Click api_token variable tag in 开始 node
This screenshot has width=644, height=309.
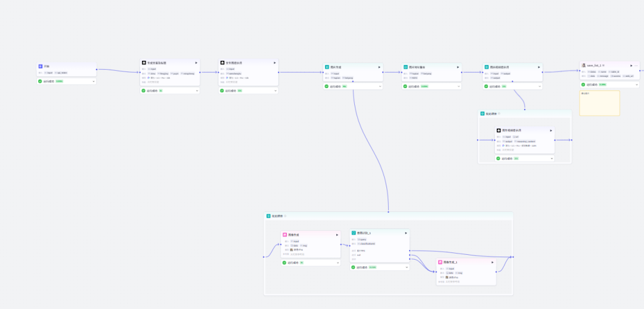61,73
